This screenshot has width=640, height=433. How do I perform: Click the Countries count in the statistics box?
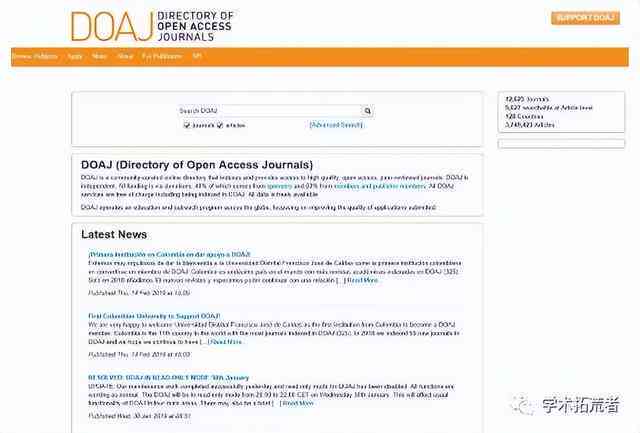tap(524, 116)
